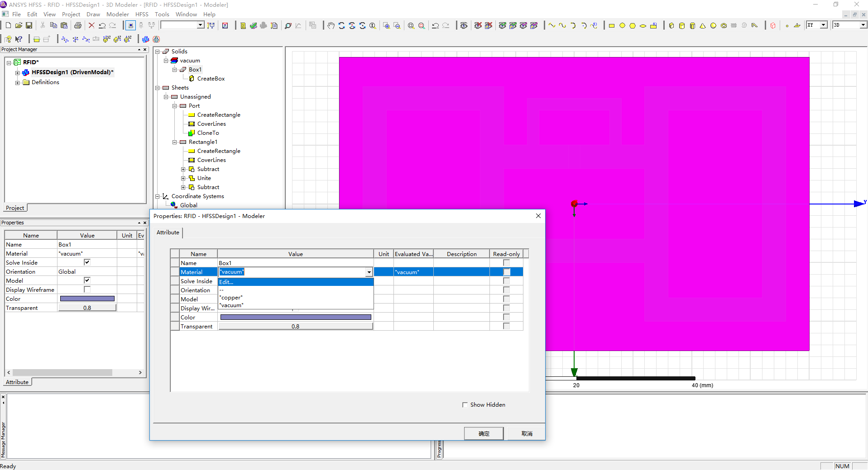
Task: Collapse the Port tree node
Action: 175,106
